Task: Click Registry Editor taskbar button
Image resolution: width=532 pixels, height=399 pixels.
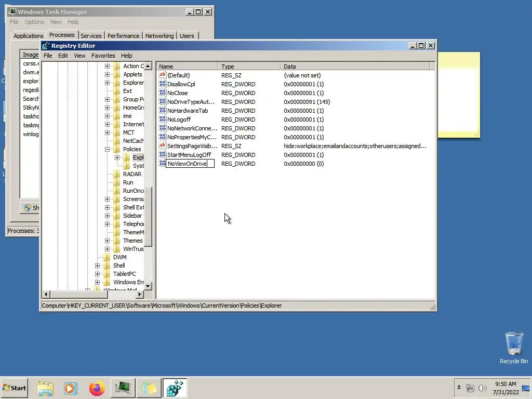Action: point(175,388)
